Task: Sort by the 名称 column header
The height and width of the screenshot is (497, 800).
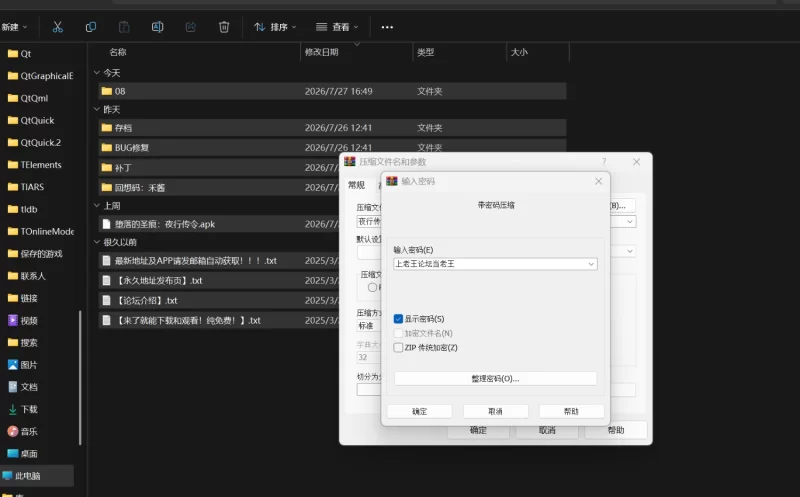Action: click(118, 52)
